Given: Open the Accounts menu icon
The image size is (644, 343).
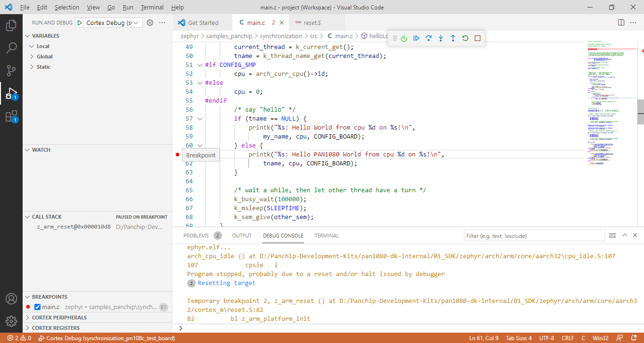Looking at the screenshot, I should coord(11,299).
